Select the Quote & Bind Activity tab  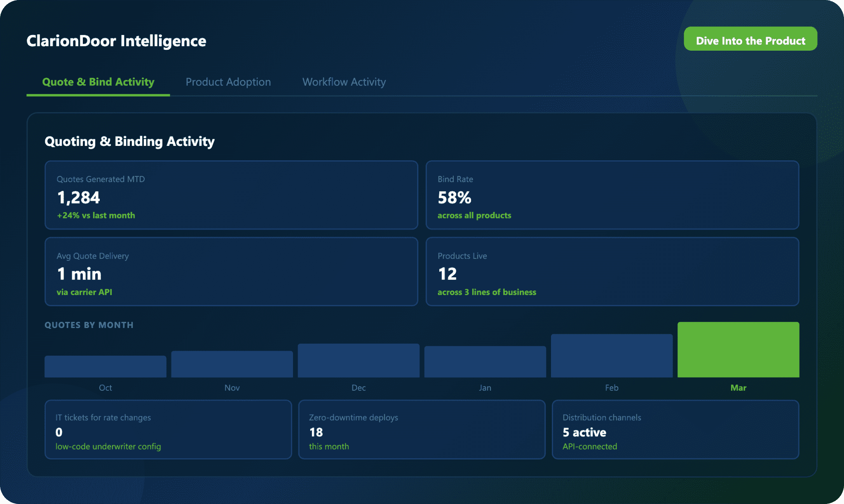coord(98,82)
